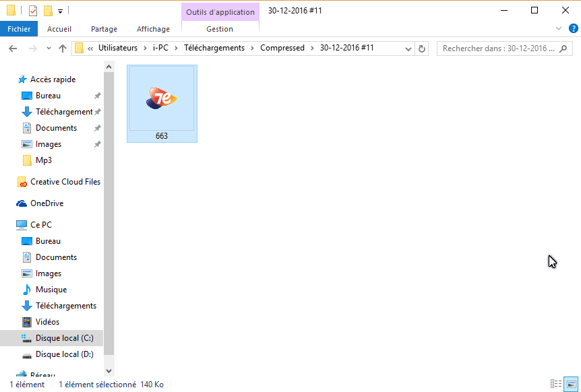Click Téléchargements in the address path

tap(214, 48)
